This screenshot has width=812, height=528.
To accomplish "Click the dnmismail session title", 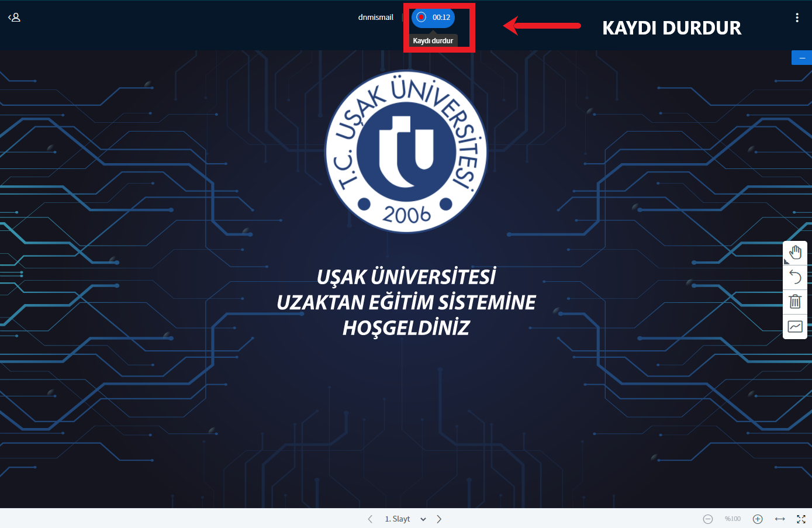I will click(x=375, y=18).
